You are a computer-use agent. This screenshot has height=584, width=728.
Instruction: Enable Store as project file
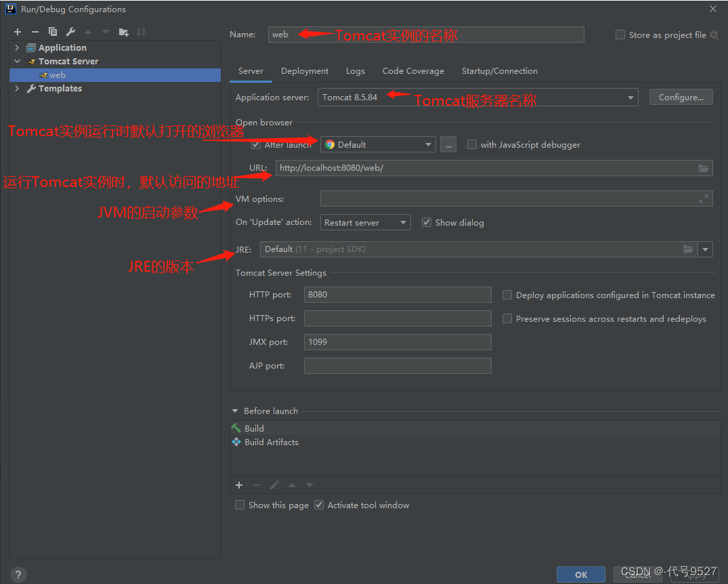point(620,35)
